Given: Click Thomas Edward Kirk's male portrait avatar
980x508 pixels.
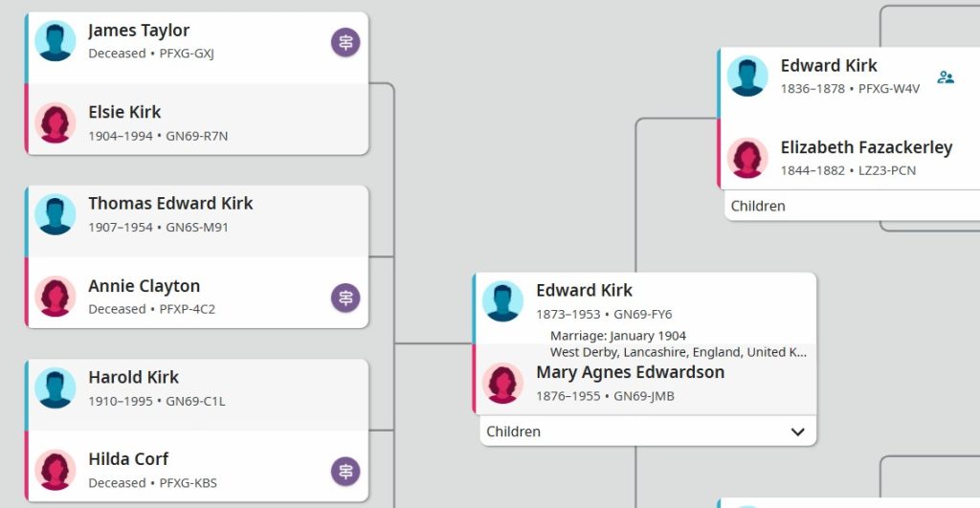Looking at the screenshot, I should coord(55,214).
